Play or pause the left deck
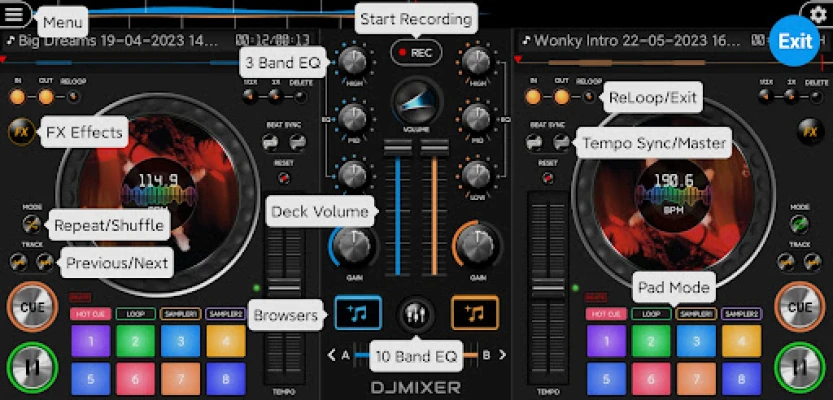 tap(32, 367)
